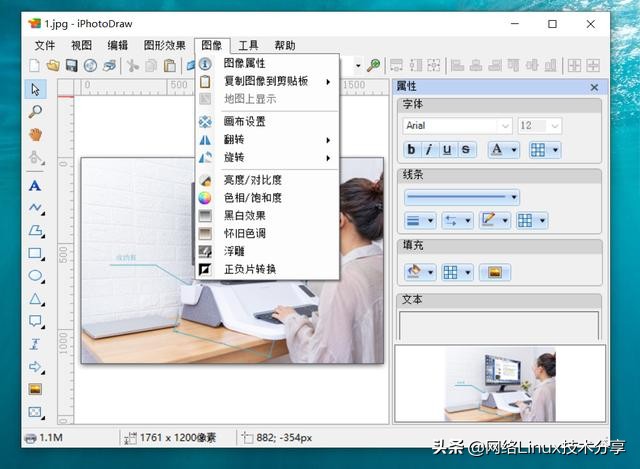Image resolution: width=640 pixels, height=469 pixels.
Task: Open the 图形效果 menu
Action: [x=164, y=45]
